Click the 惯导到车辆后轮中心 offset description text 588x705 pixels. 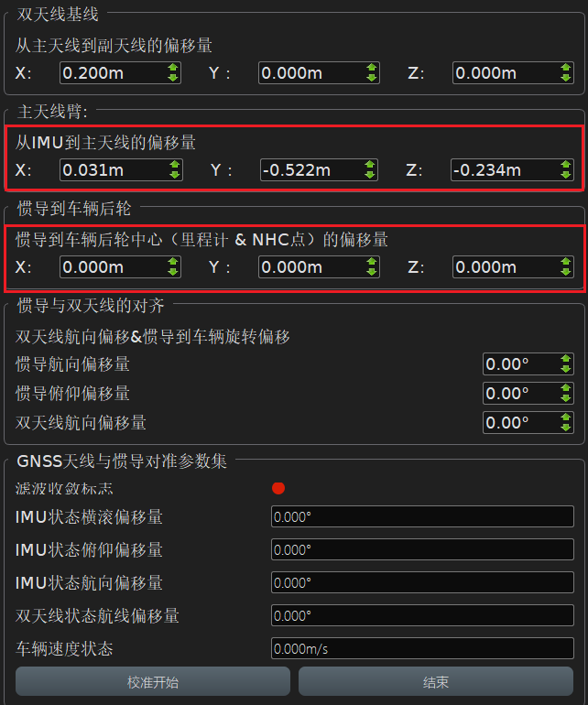(201, 240)
